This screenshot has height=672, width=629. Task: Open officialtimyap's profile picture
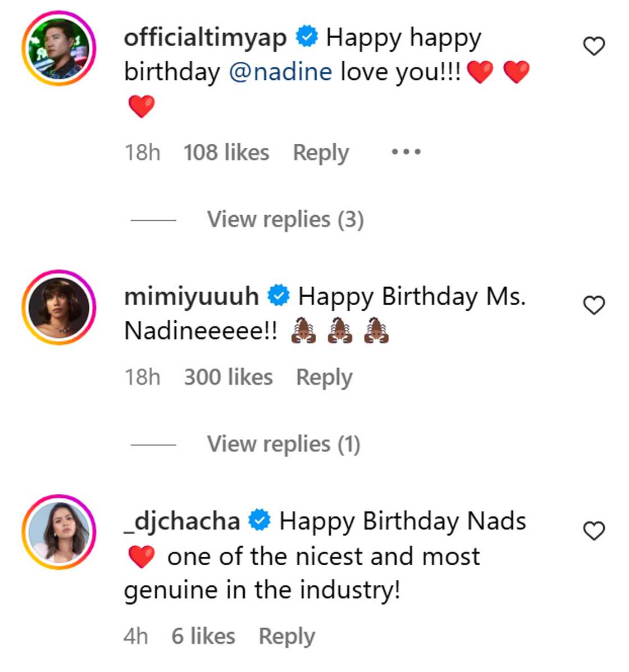pos(59,48)
